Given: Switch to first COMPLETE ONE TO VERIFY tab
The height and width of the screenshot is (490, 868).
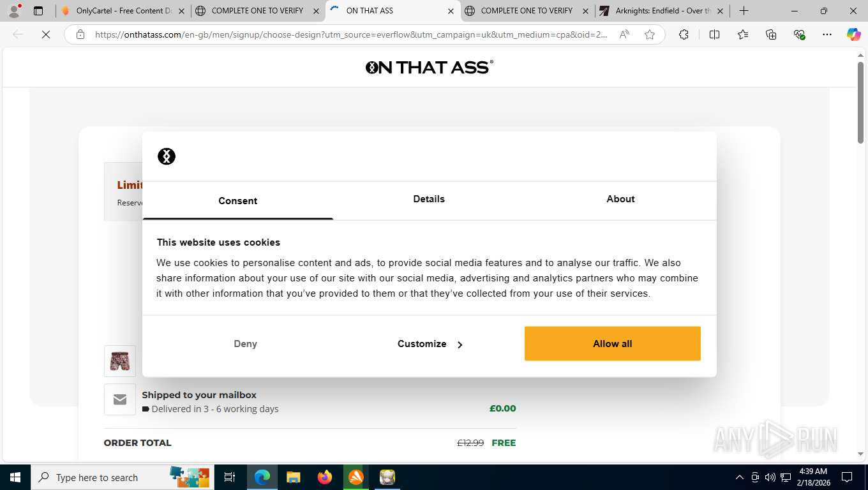Looking at the screenshot, I should click(x=257, y=11).
